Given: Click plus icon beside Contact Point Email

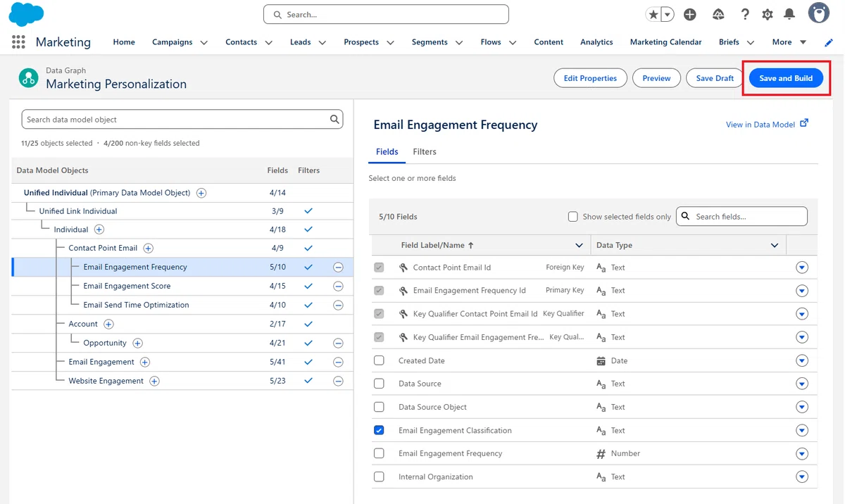Looking at the screenshot, I should [x=149, y=248].
